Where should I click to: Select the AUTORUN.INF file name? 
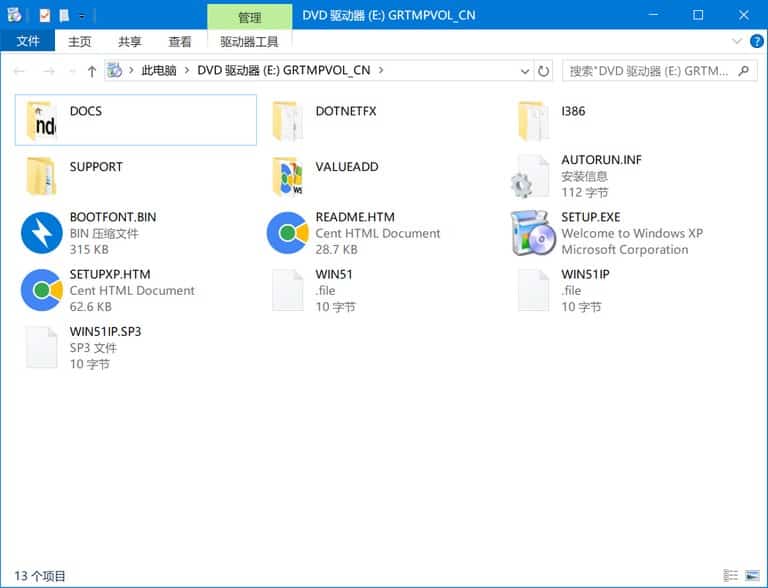click(x=601, y=160)
